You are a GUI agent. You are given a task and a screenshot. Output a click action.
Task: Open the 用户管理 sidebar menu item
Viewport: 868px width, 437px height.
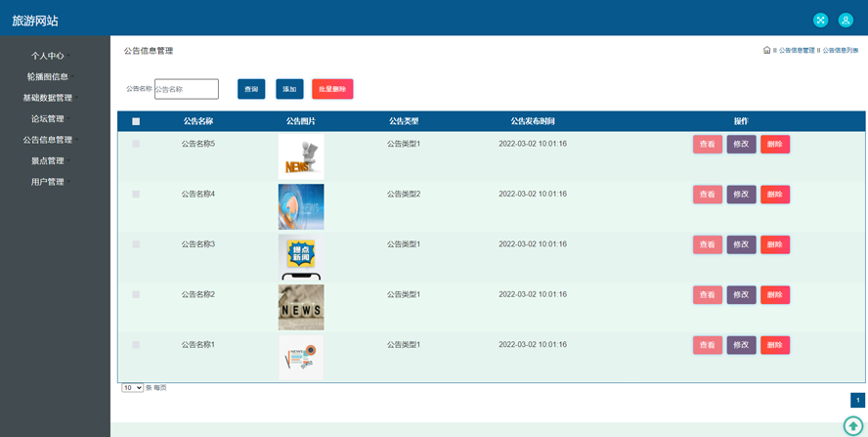48,182
